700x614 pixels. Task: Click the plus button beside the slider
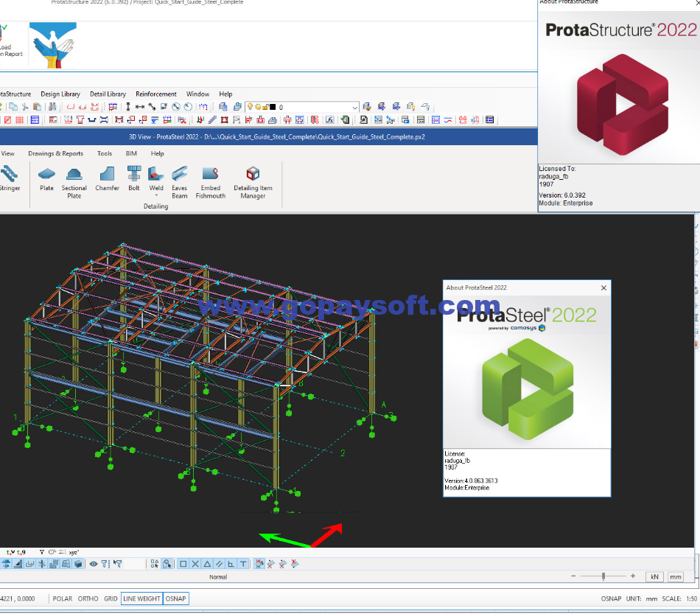tap(633, 576)
